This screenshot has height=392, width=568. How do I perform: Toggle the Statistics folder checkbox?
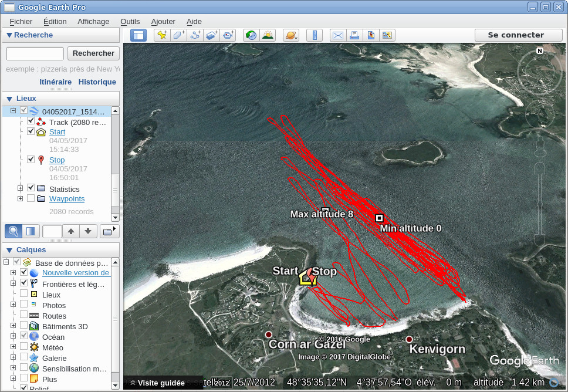(x=31, y=187)
